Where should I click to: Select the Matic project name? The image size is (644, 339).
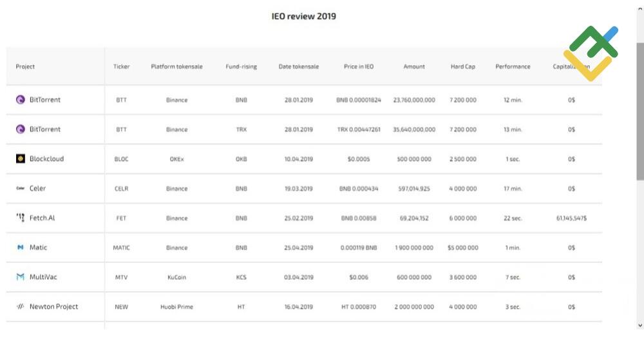[38, 247]
